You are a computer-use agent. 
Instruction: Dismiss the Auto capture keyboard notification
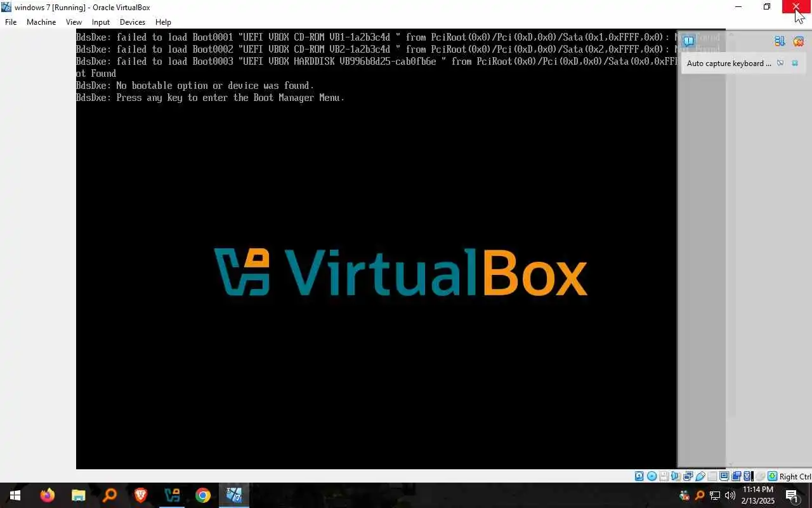click(795, 63)
